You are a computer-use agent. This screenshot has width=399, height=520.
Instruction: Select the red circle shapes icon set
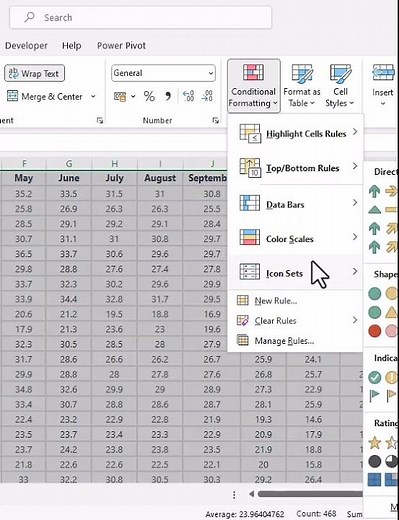pos(375,331)
